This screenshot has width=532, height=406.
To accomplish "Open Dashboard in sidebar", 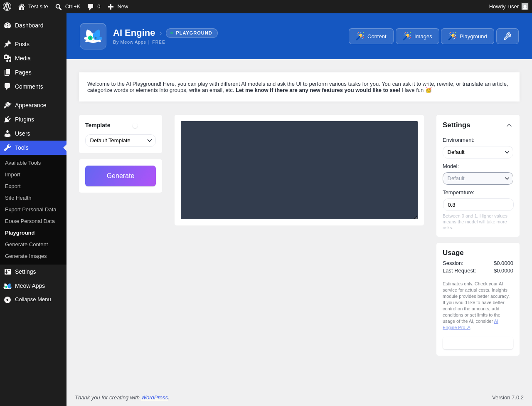I will tap(33, 25).
